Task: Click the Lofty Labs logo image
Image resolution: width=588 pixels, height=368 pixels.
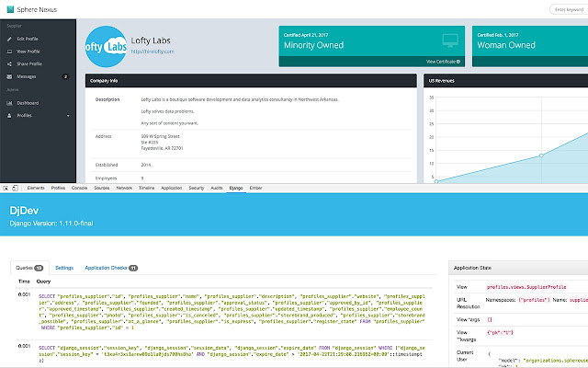Action: click(106, 47)
